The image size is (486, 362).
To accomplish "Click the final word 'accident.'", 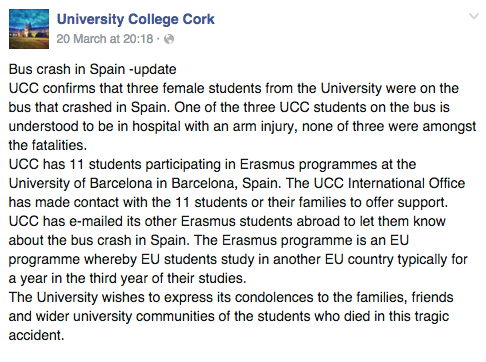I will coord(36,335).
